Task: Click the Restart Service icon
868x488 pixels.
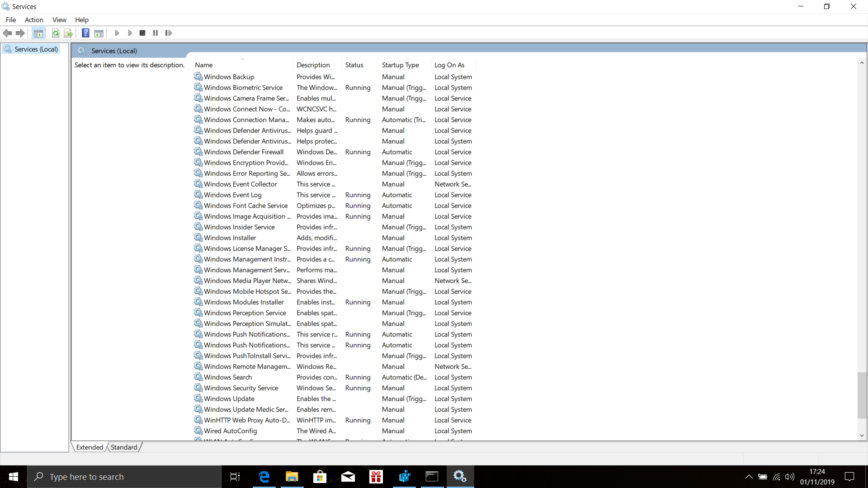Action: [169, 33]
